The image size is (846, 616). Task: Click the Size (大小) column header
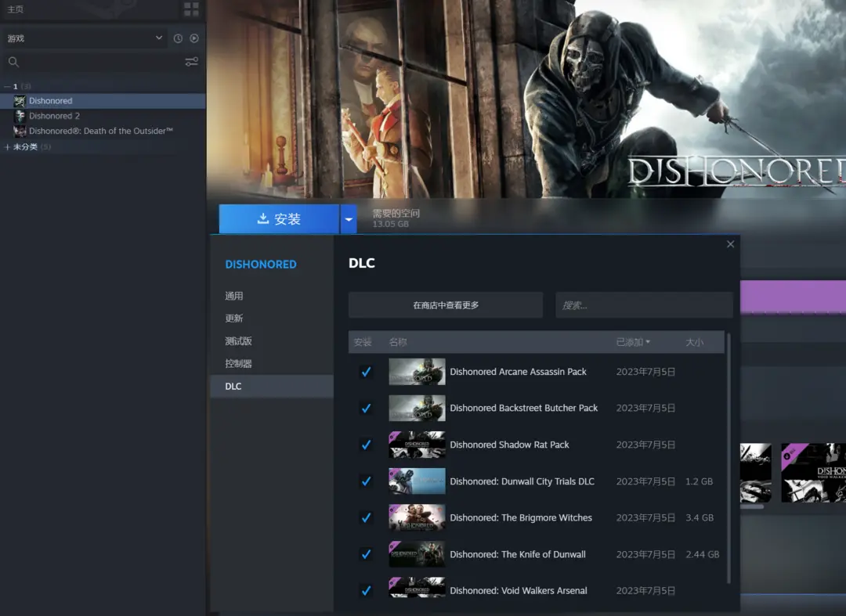(694, 342)
